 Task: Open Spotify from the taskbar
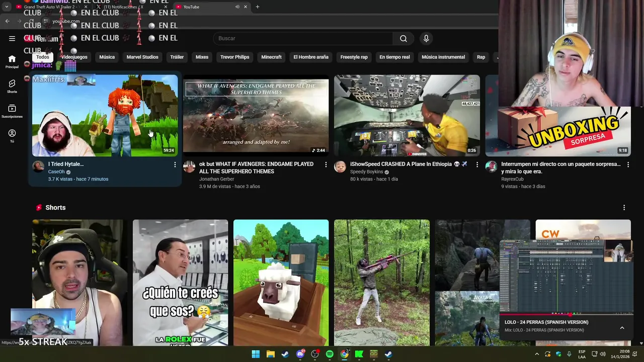(x=330, y=354)
